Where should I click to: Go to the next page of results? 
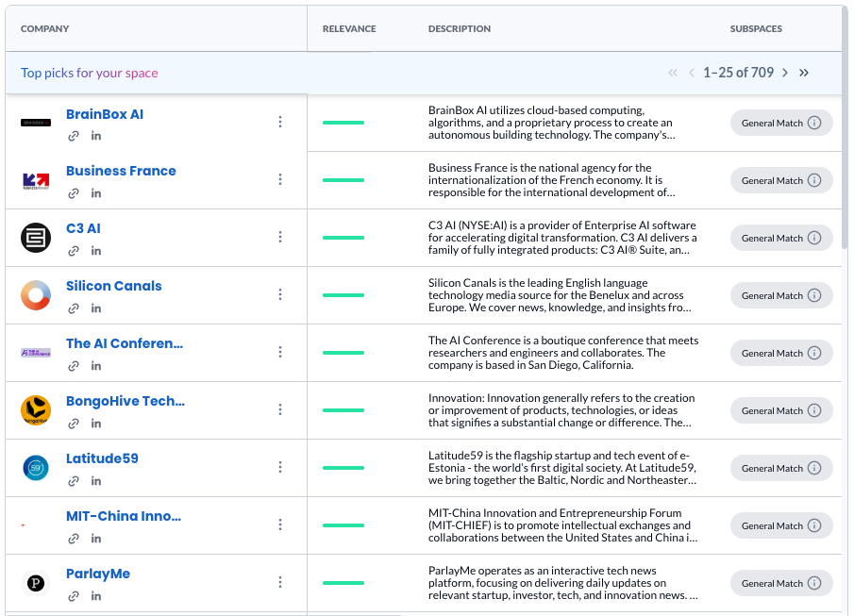pos(784,73)
